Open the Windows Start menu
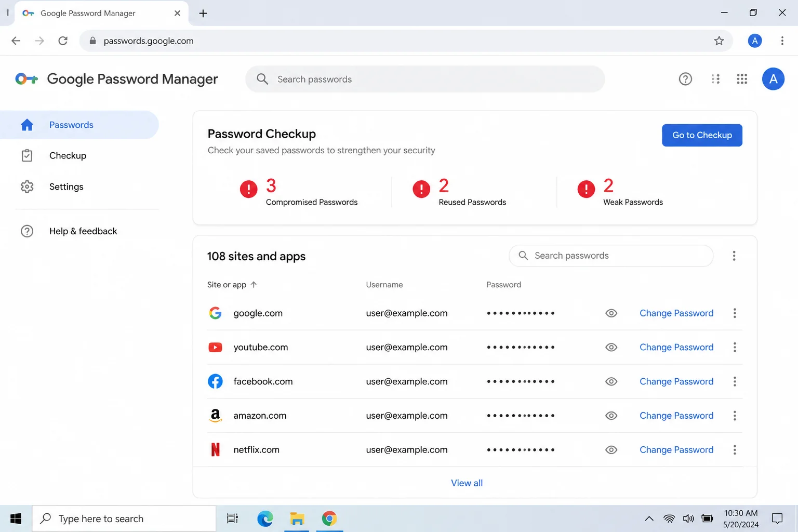This screenshot has height=532, width=798. (16, 518)
